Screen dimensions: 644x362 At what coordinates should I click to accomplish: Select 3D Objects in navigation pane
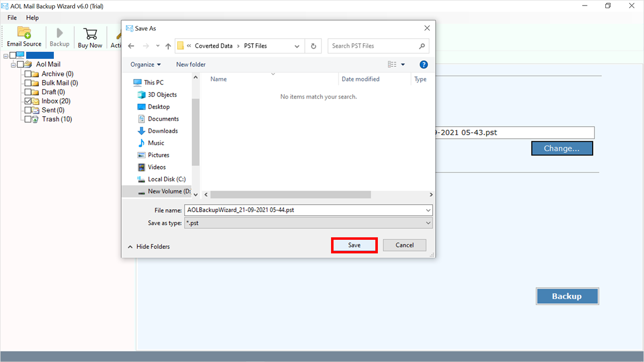tap(157, 95)
